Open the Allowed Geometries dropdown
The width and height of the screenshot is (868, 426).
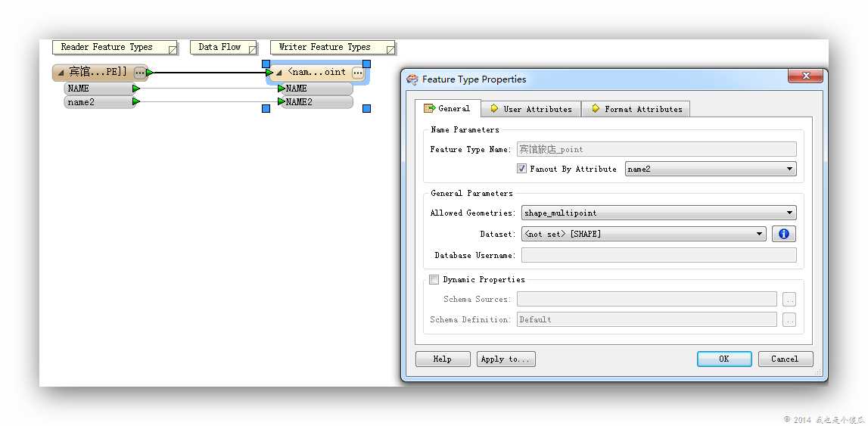[x=658, y=213]
